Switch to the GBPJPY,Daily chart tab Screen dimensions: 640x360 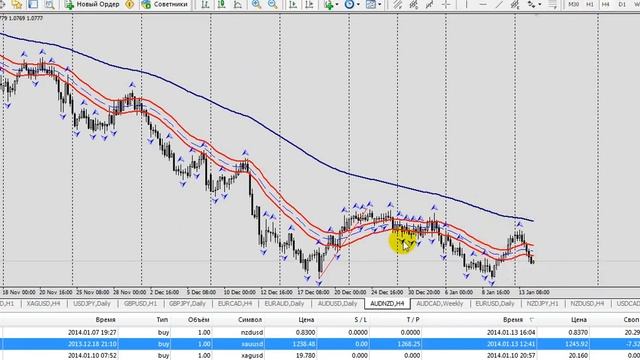pyautogui.click(x=187, y=304)
